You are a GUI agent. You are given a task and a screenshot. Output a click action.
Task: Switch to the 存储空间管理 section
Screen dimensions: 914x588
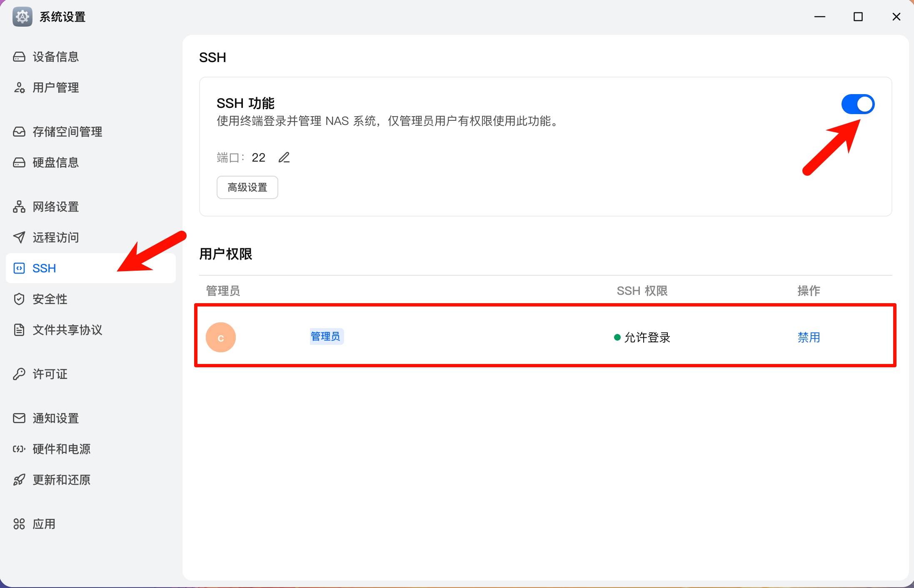point(19,132)
